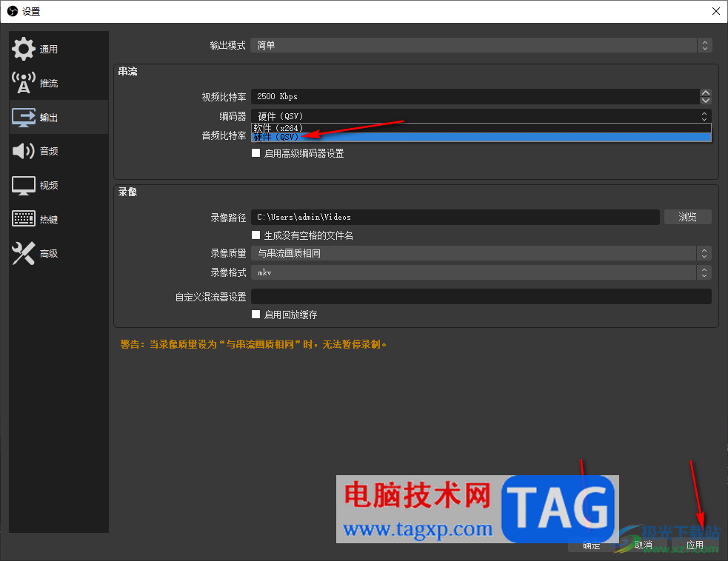Open the 录像质量 dropdown
Screen dimensions: 728x561
coord(481,253)
